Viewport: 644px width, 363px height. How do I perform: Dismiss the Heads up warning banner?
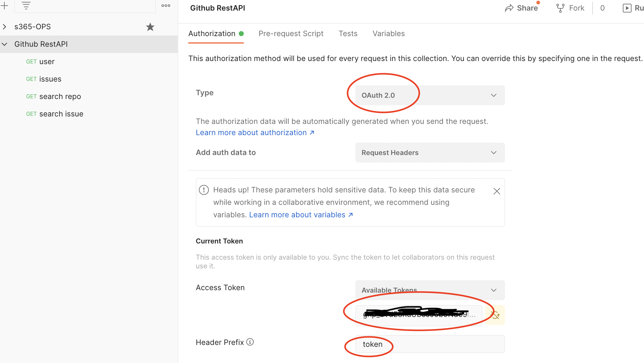pos(497,191)
